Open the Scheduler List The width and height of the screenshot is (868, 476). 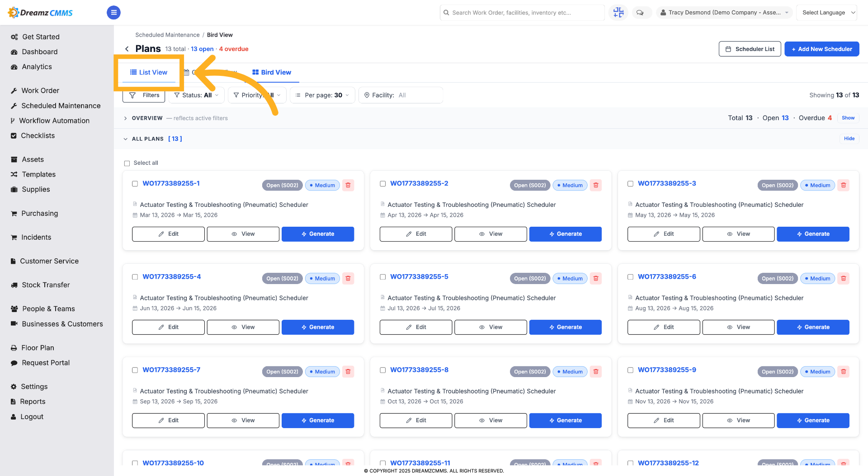coord(750,49)
